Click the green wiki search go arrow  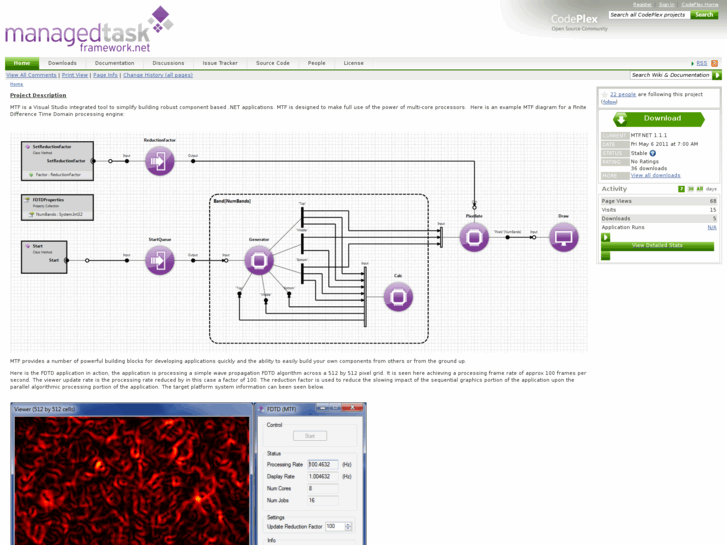pyautogui.click(x=717, y=75)
